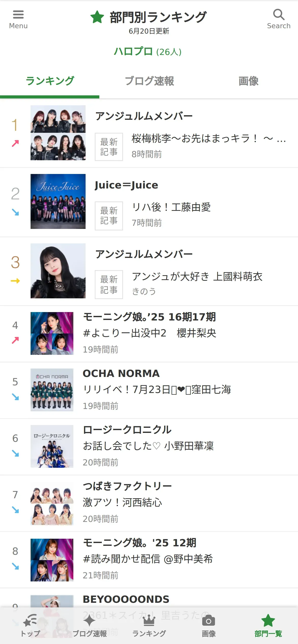298x644 pixels.
Task: Tap the green star header icon
Action: (x=97, y=17)
